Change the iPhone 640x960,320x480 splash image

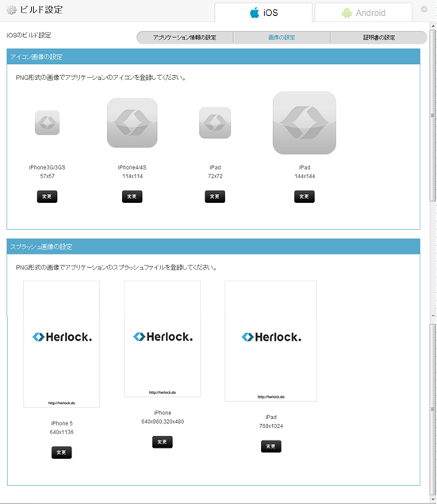162,441
